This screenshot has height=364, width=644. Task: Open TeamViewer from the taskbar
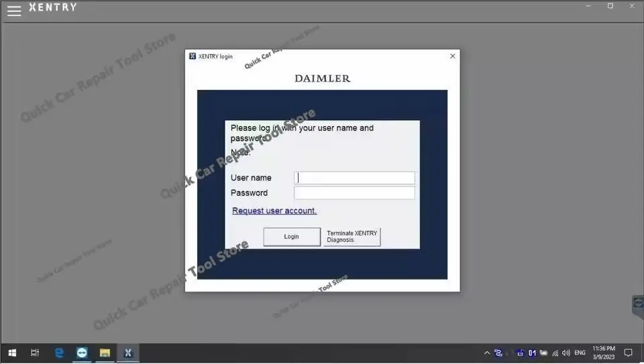point(82,353)
